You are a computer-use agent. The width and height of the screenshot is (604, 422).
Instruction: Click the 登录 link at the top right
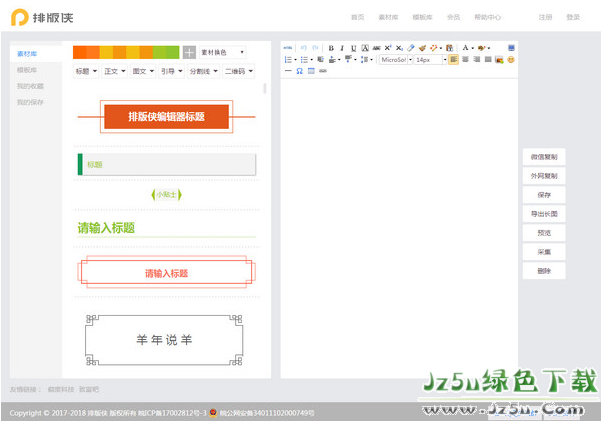(573, 17)
